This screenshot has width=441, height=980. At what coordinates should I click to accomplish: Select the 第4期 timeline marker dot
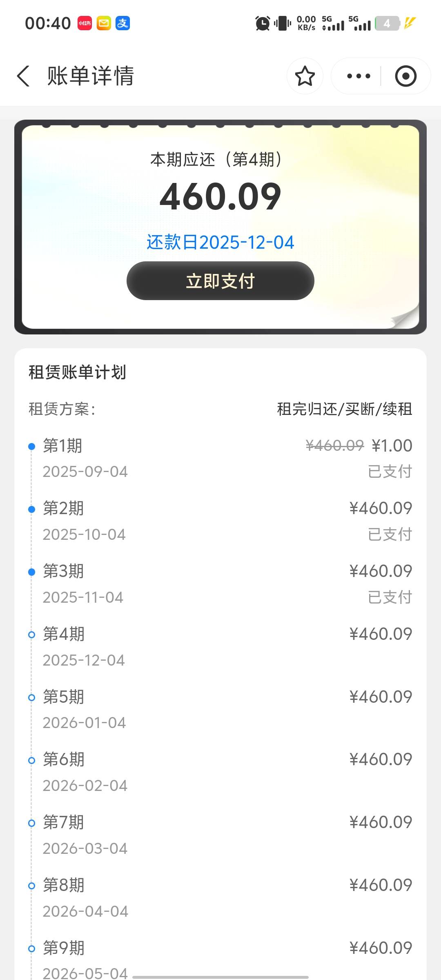[31, 635]
